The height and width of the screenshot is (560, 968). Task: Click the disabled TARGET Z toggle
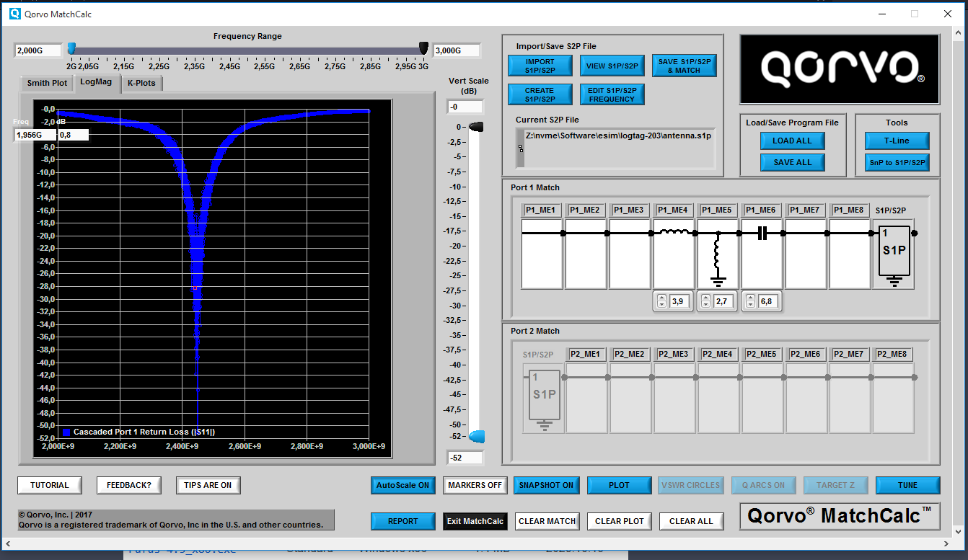(x=835, y=485)
